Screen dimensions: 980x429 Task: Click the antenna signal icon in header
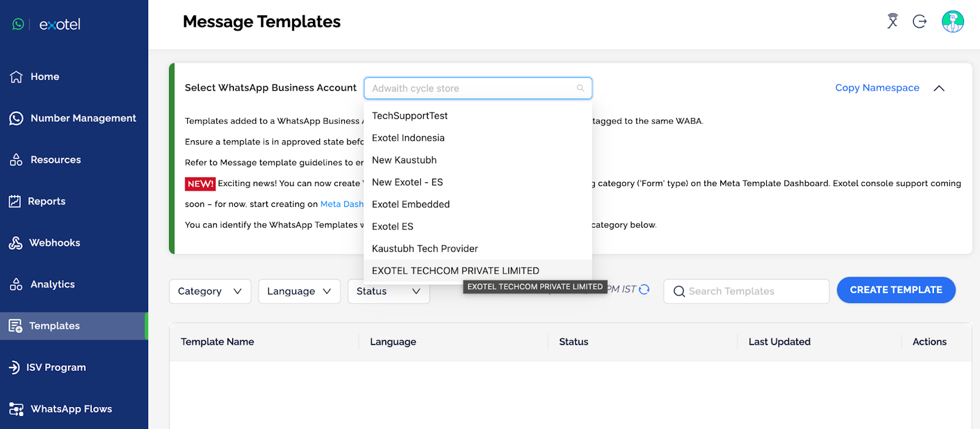[892, 21]
